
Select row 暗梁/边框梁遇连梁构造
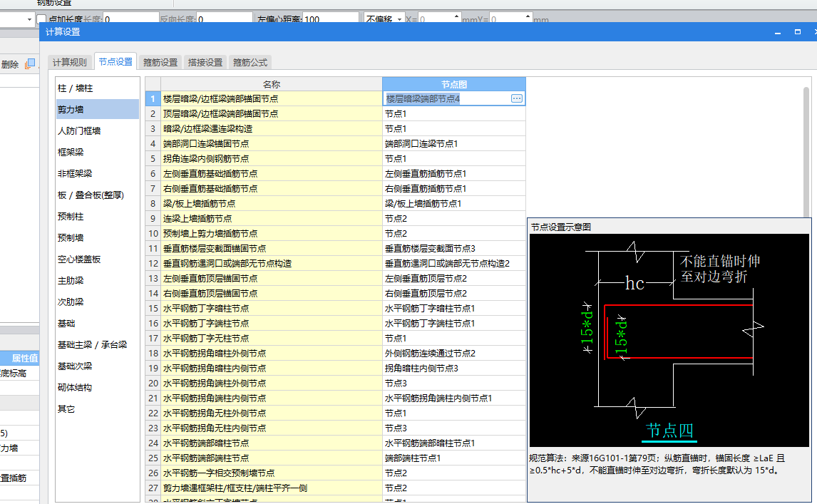272,129
